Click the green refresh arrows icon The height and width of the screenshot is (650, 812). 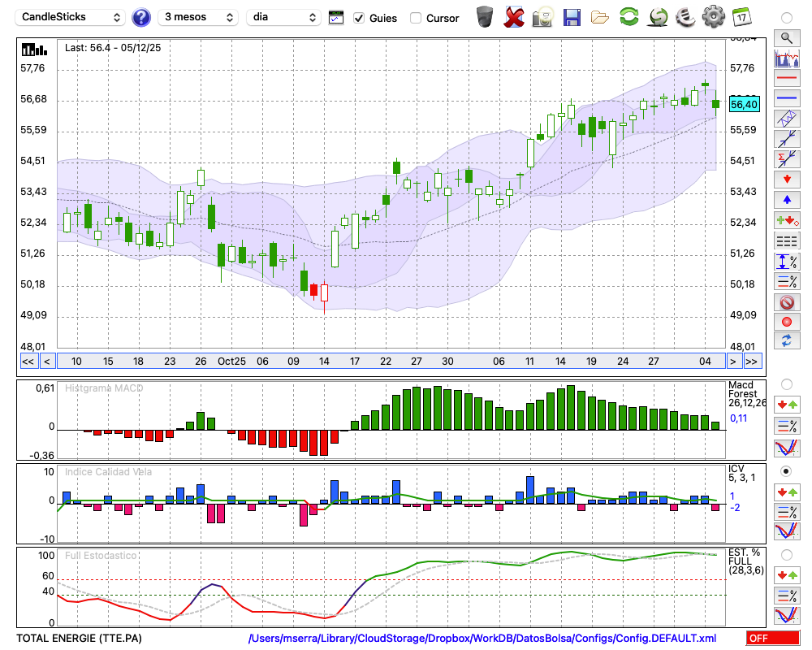click(x=628, y=16)
